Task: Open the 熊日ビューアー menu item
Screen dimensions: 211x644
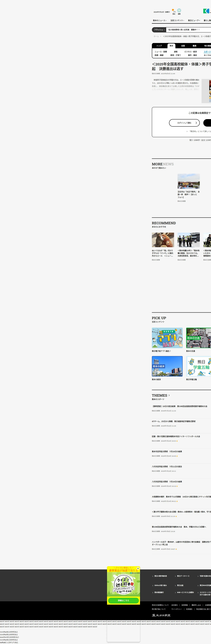Action: 194,20
